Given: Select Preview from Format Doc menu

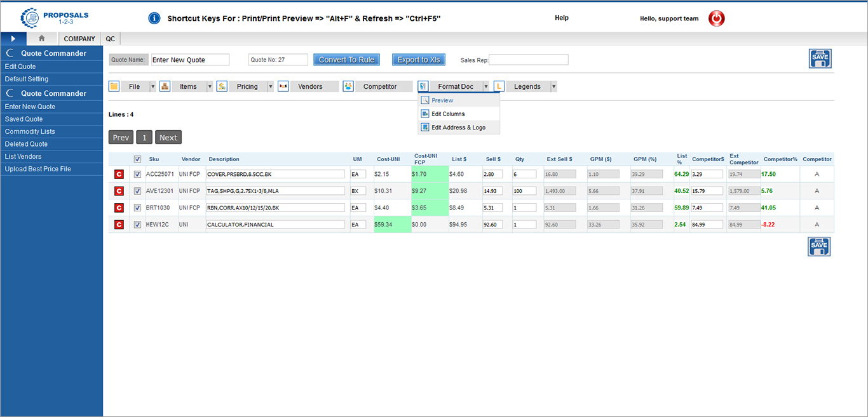Looking at the screenshot, I should click(442, 100).
